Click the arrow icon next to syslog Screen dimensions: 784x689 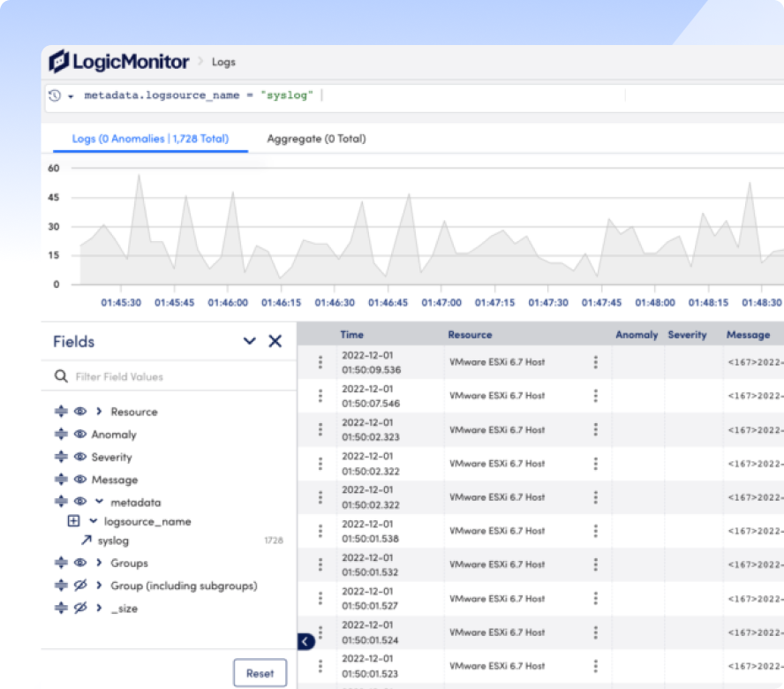[87, 540]
